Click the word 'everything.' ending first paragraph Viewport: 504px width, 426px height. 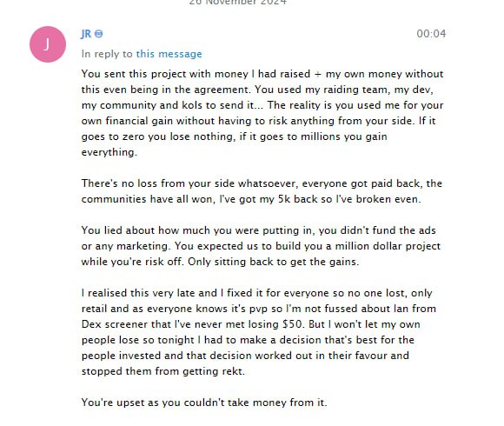[109, 152]
